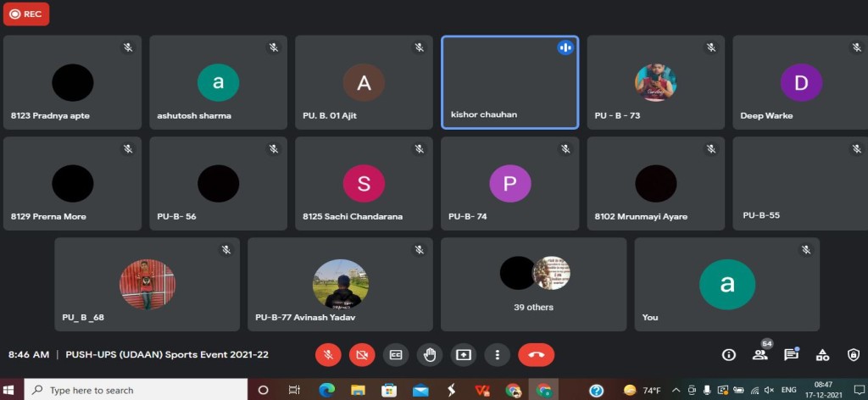
Task: Click muted mic icon on Avinash Yadav tile
Action: coord(419,250)
